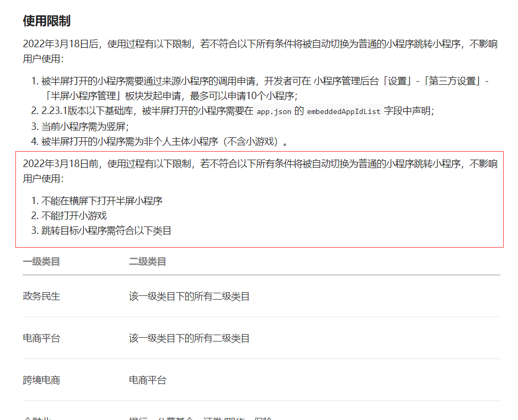
Task: Select the 电商平台 first-column cell
Action: [41, 338]
